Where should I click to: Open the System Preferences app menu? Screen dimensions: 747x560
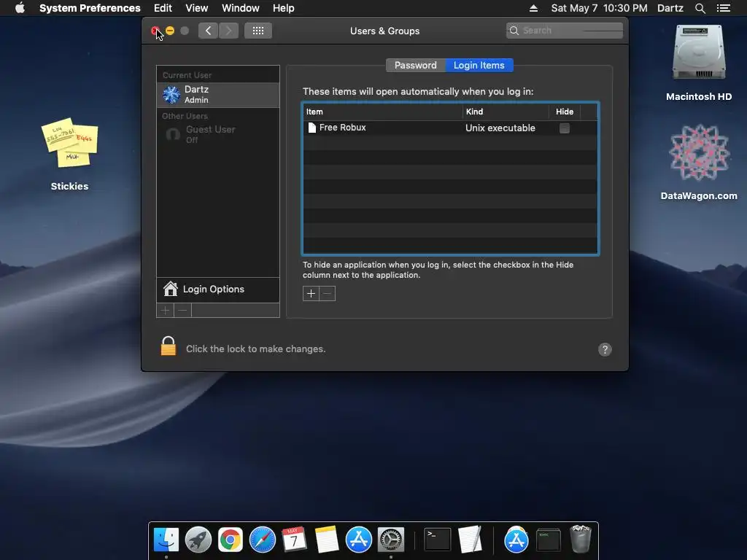tap(90, 8)
